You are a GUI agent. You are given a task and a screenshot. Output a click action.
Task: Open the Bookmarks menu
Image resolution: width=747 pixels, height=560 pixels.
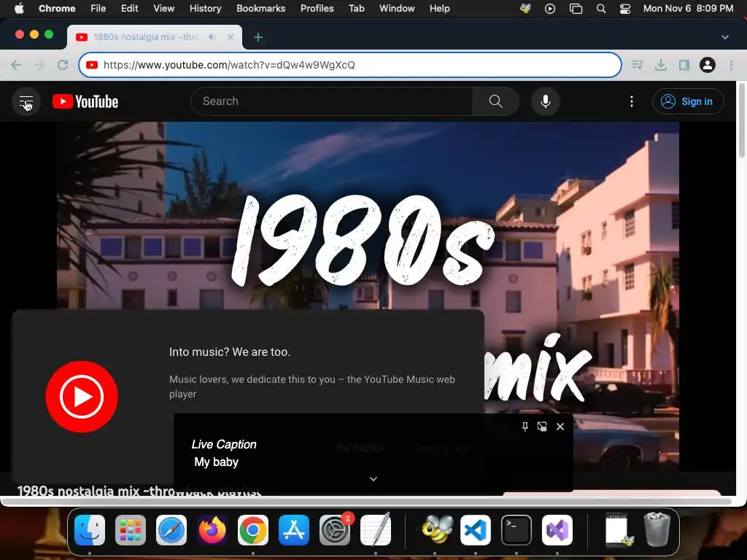(x=260, y=8)
